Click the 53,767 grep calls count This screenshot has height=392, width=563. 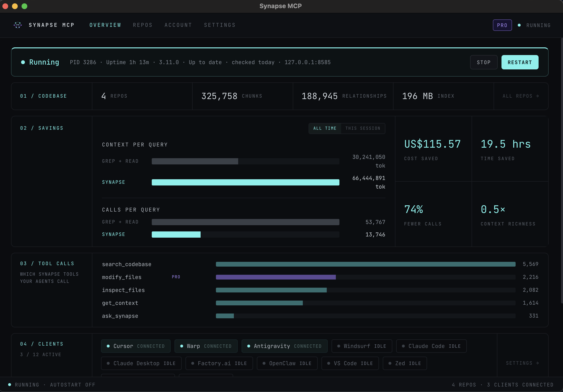click(375, 222)
